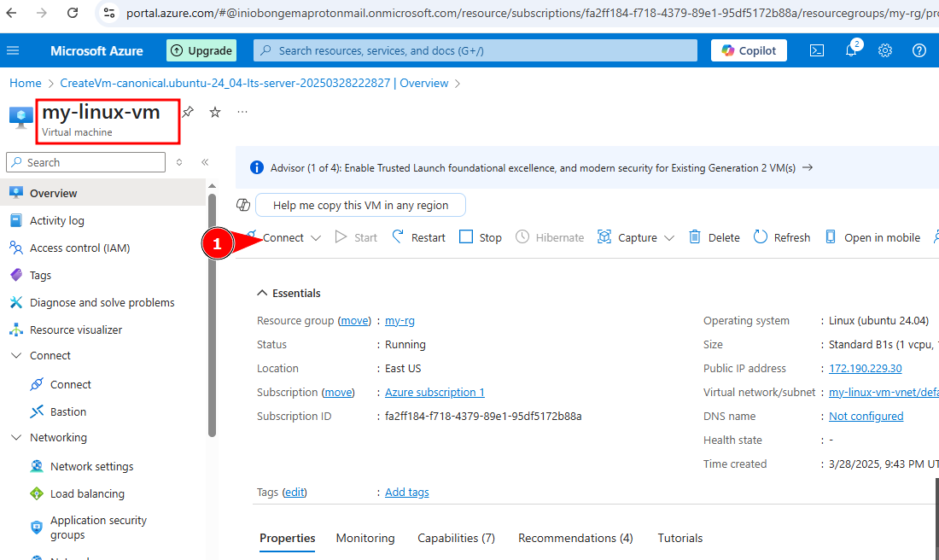
Task: Focus the sidebar Search field
Action: pos(85,162)
